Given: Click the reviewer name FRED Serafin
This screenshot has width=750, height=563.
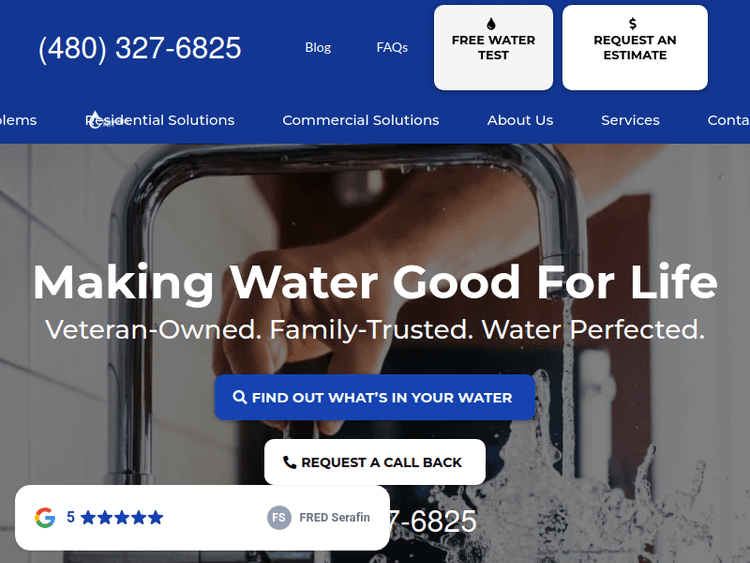Looking at the screenshot, I should pyautogui.click(x=334, y=518).
